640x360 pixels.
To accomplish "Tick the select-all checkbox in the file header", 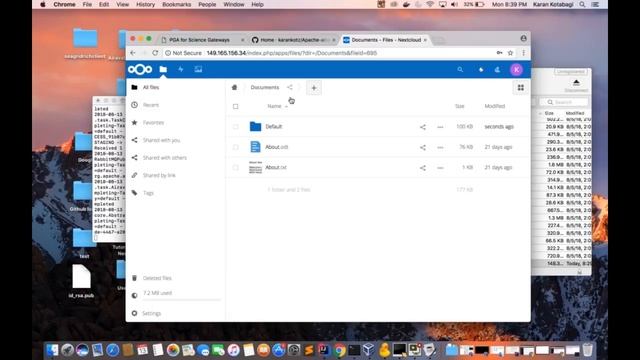I will coord(236,107).
